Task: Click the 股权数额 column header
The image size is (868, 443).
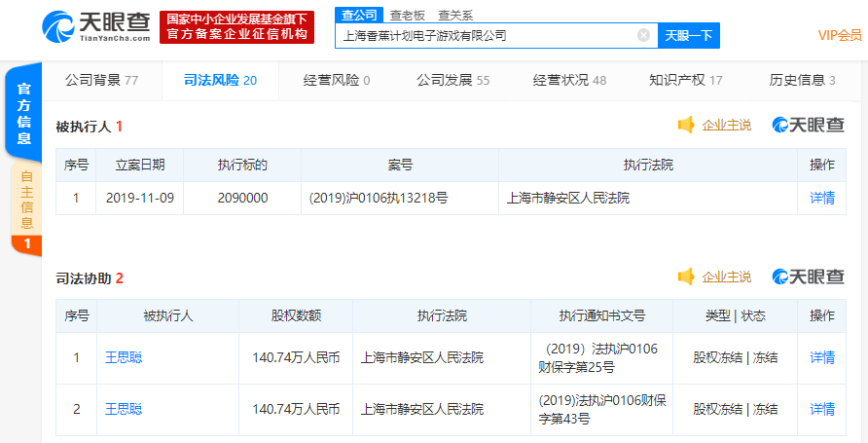Action: [x=296, y=316]
